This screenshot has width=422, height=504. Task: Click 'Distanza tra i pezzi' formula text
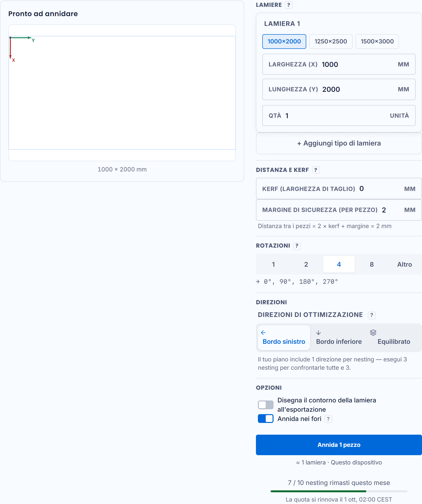point(325,226)
